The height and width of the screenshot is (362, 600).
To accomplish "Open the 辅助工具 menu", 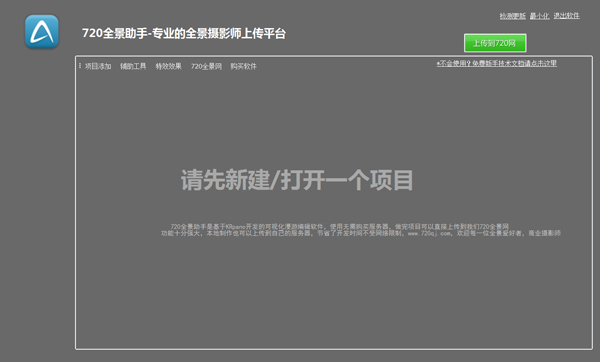I will coord(133,67).
